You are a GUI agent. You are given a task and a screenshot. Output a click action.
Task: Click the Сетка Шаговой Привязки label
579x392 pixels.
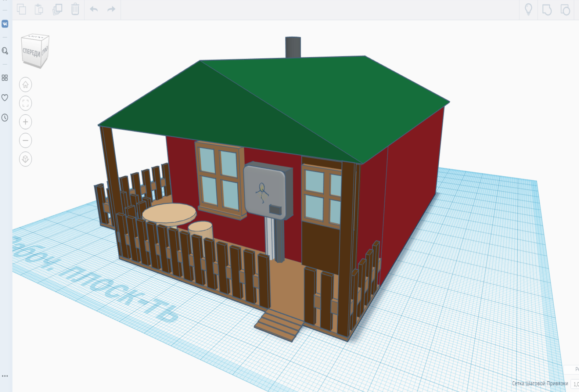click(540, 383)
